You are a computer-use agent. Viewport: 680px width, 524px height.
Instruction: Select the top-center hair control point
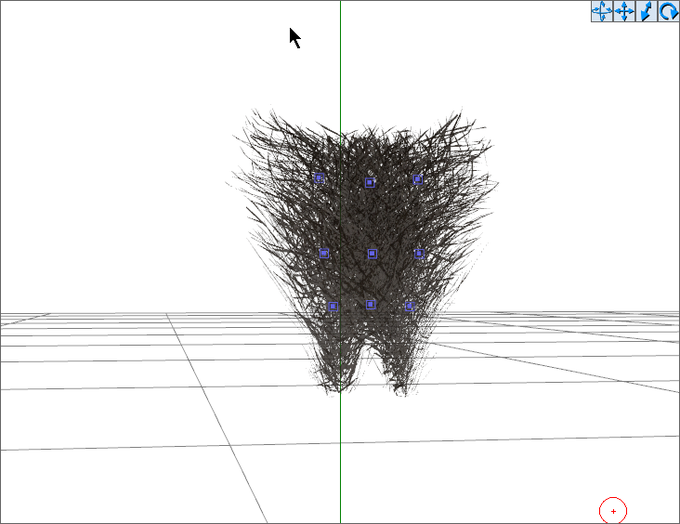pos(369,183)
